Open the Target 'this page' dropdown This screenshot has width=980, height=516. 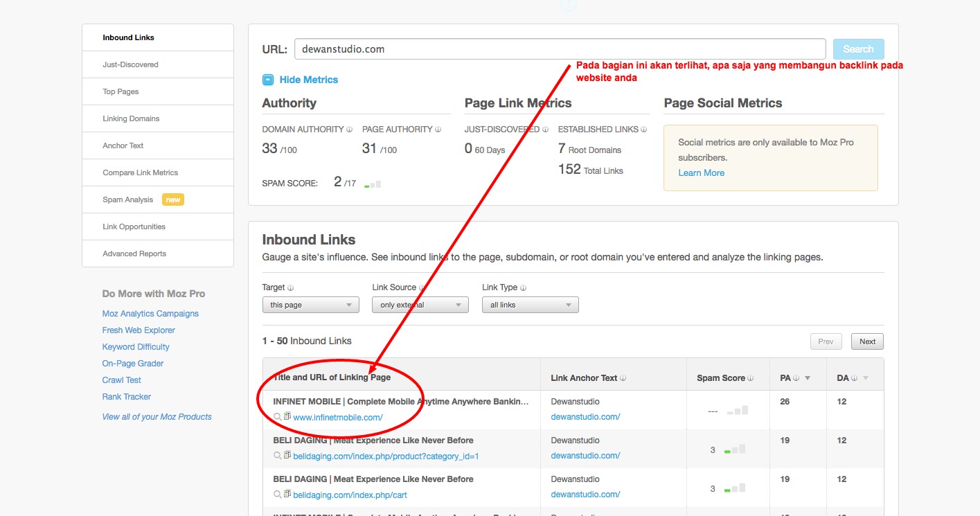(310, 305)
